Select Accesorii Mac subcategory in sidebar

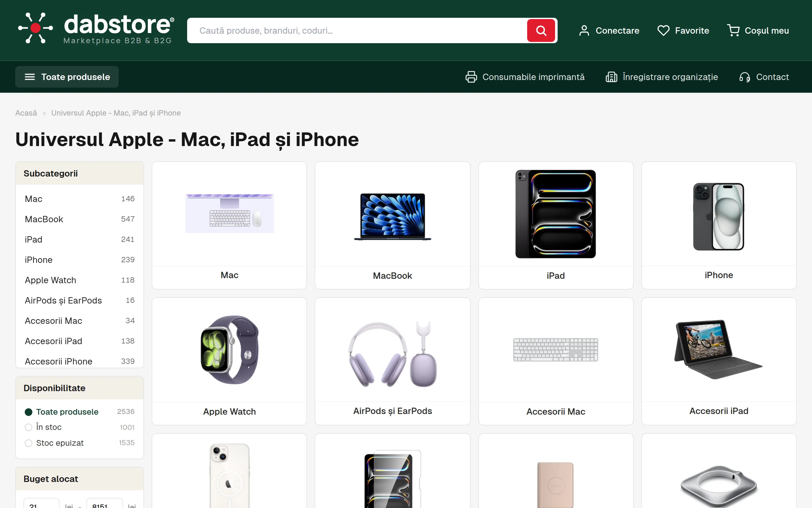tap(80, 321)
